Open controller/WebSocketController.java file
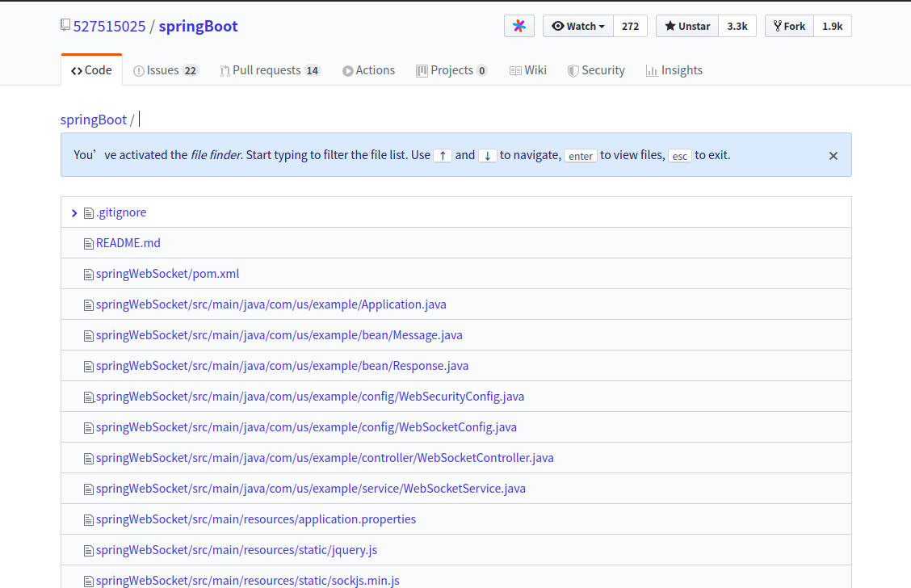911x588 pixels. pyautogui.click(x=325, y=459)
